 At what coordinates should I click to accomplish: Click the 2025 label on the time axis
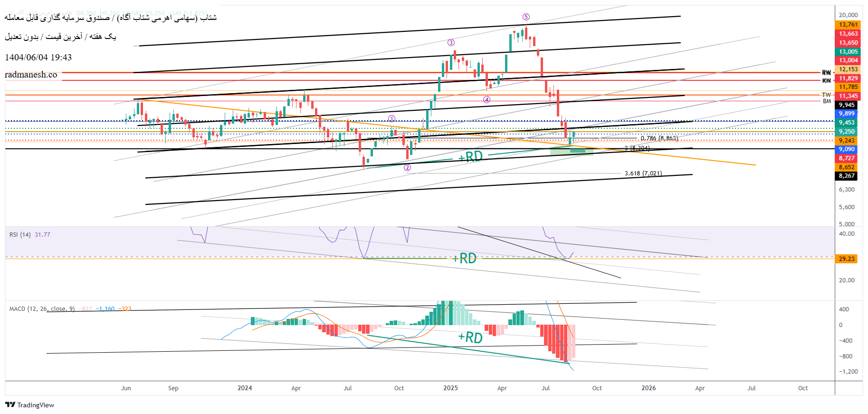[x=450, y=388]
